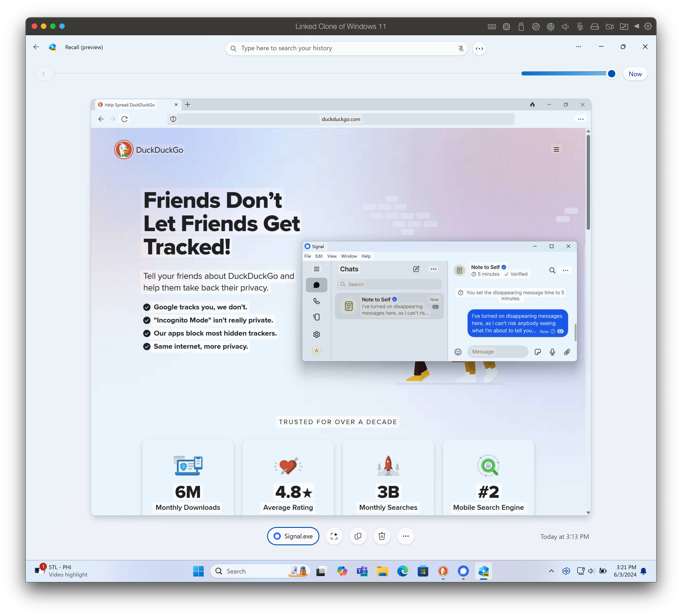Open the DuckDuckGo page hamburger menu
Image resolution: width=682 pixels, height=616 pixels.
tap(556, 149)
